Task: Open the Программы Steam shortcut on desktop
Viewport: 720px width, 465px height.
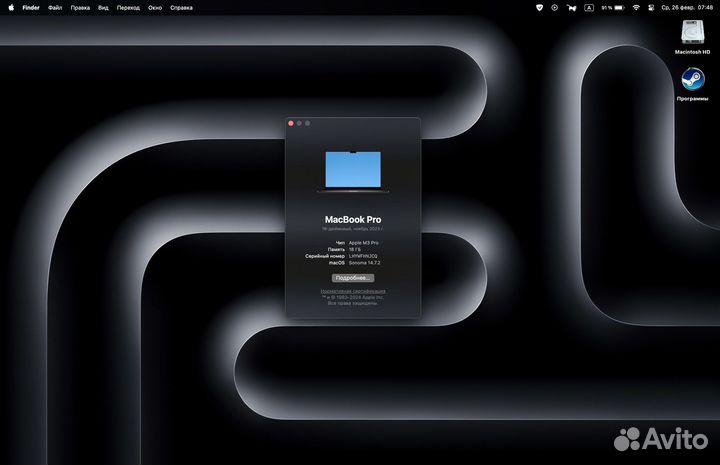Action: tap(692, 80)
